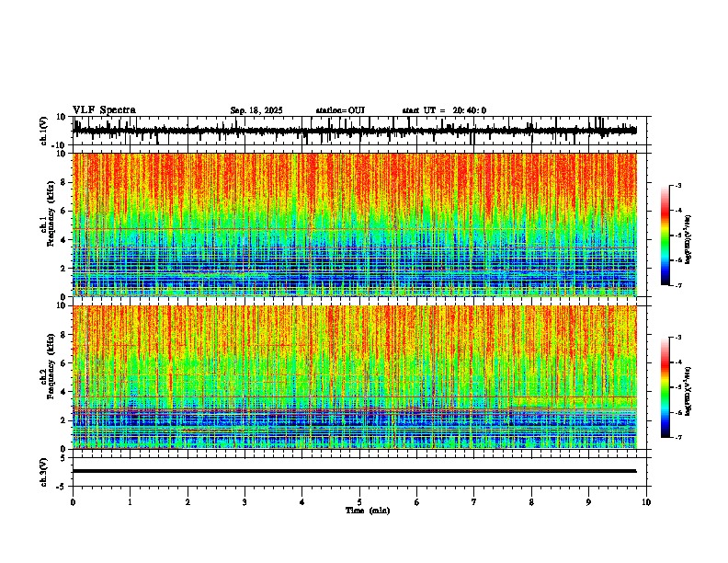Screen dimensions: 728x563
Task: Click the "8" tick on ch.2 frequency axis
Action: 63,335
